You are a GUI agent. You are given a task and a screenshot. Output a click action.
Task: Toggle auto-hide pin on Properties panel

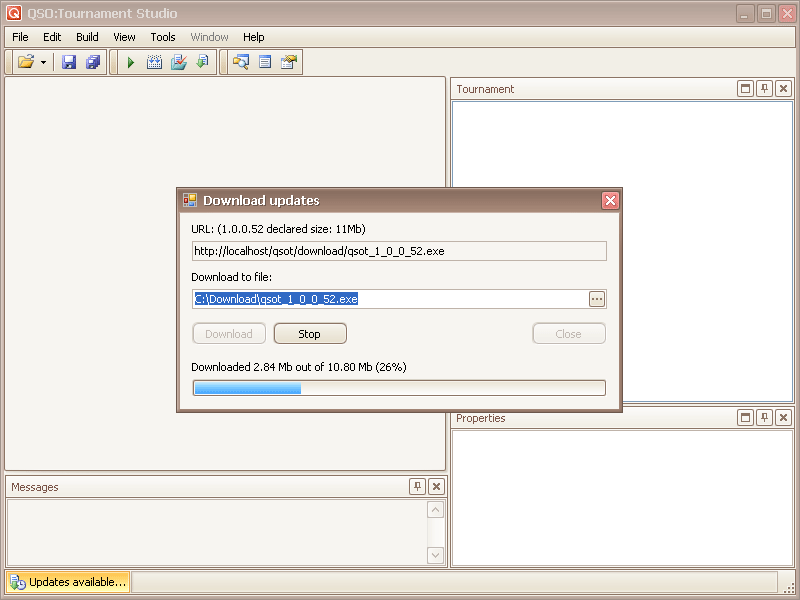pyautogui.click(x=764, y=418)
